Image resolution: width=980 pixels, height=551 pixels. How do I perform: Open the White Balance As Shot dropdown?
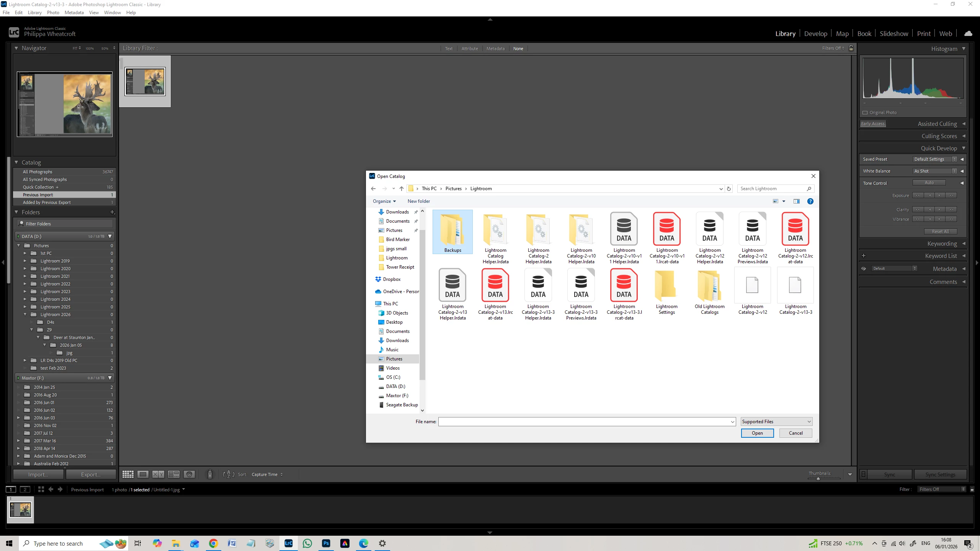(934, 171)
